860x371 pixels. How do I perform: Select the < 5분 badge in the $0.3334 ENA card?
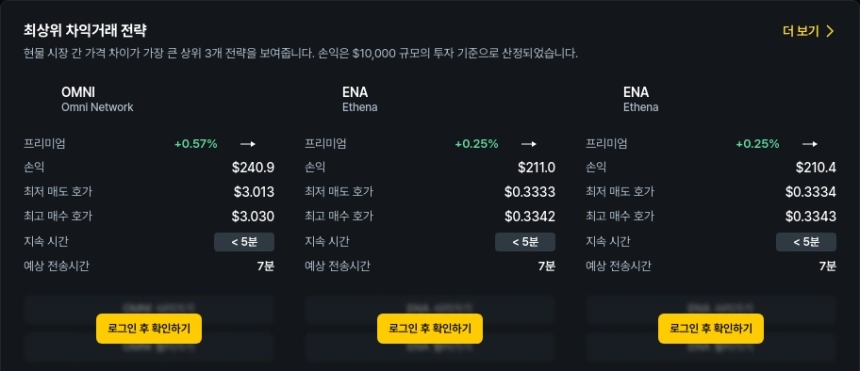click(806, 242)
